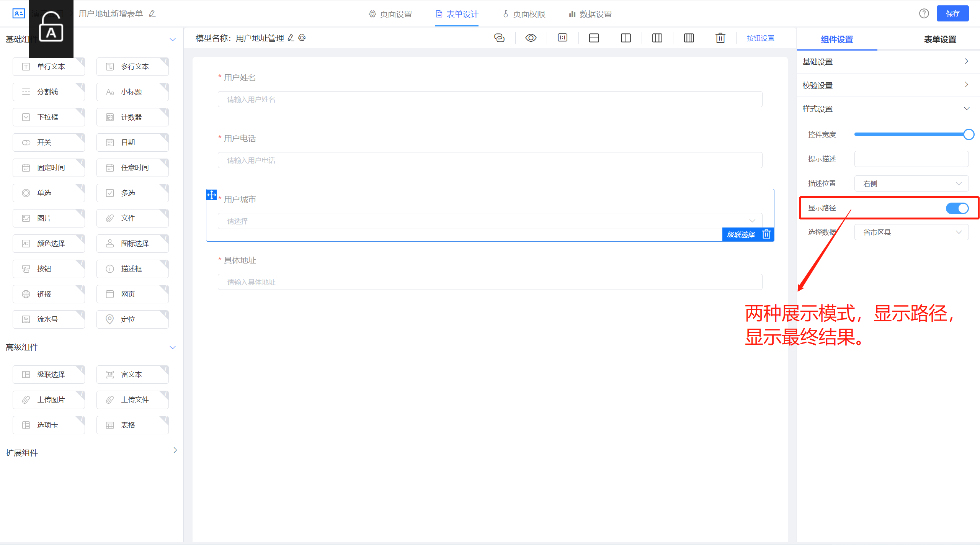Add 按钮 component

point(49,269)
